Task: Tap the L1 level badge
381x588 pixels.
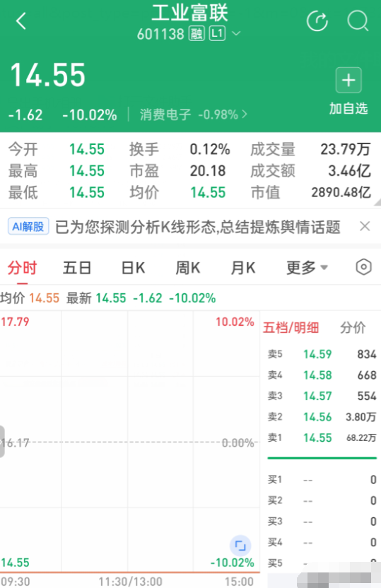Action: [217, 34]
